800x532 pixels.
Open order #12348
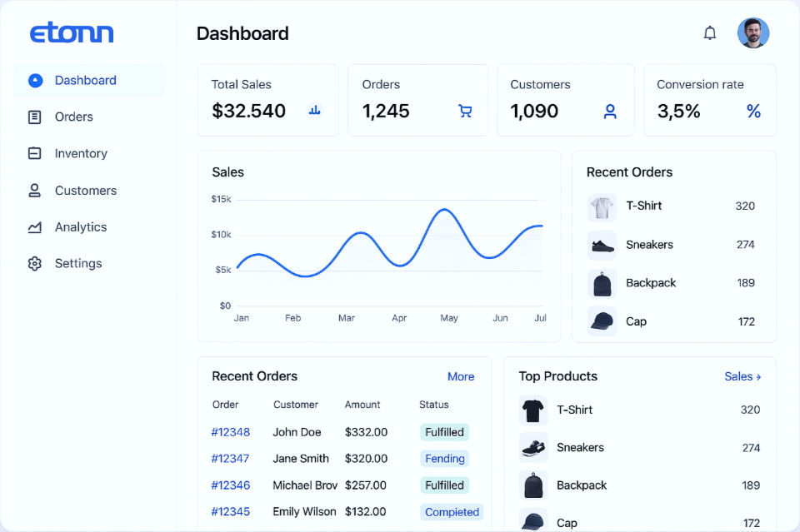point(231,432)
